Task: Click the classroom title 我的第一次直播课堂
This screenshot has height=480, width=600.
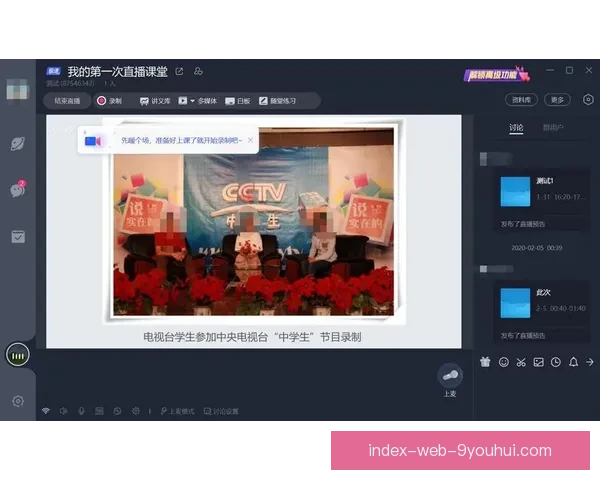Action: (x=117, y=72)
